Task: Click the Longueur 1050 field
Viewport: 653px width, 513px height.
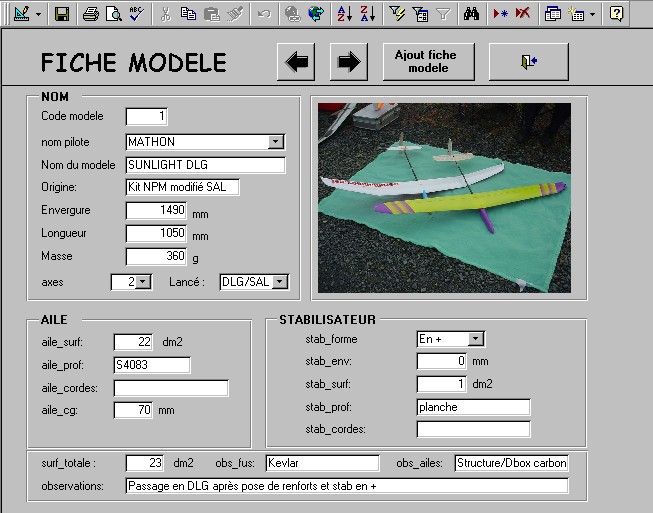Action: (x=156, y=233)
